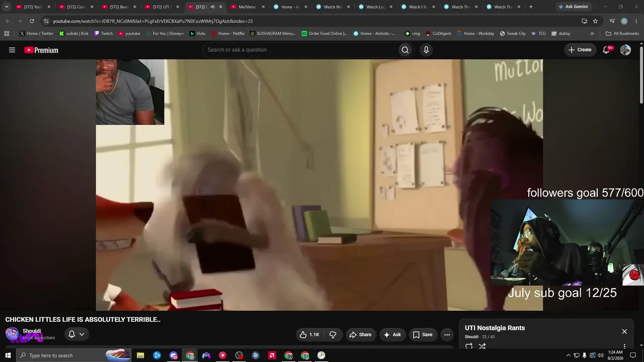Click the Ask button

[x=392, y=334]
